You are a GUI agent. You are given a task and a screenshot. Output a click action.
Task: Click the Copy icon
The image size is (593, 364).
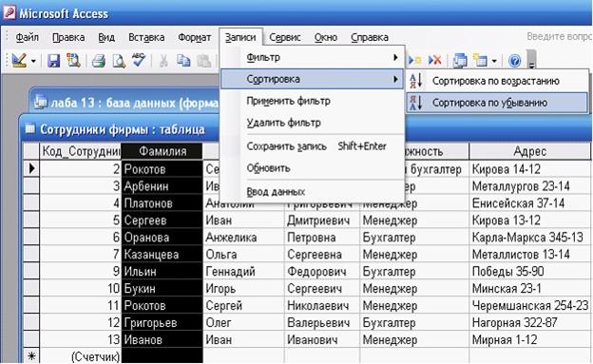tap(183, 61)
